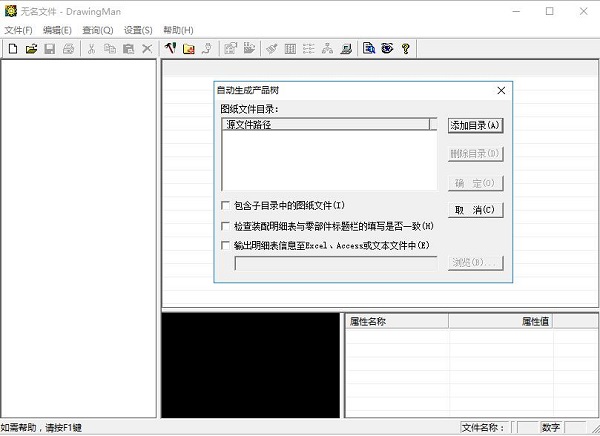Click the blue document search toolbar icon
The height and width of the screenshot is (436, 600).
point(369,48)
